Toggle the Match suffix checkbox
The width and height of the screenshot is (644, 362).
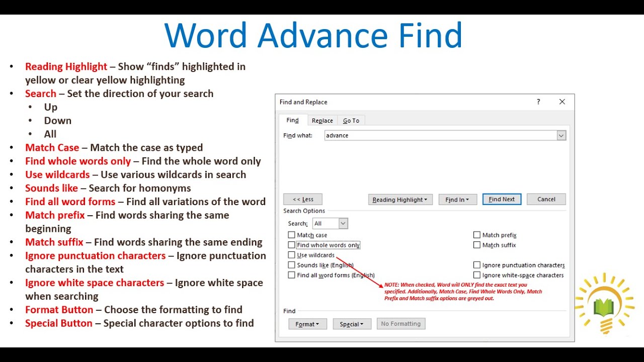[x=477, y=245]
